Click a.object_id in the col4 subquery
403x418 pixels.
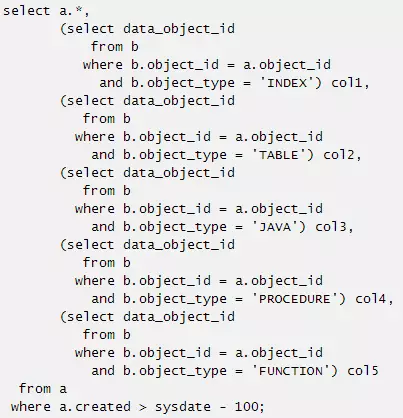click(279, 281)
